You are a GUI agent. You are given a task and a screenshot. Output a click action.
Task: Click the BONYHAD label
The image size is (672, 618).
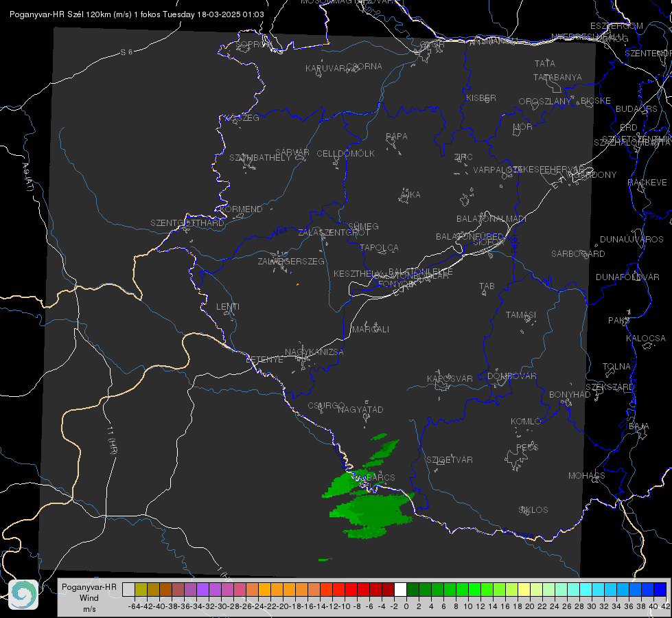tap(570, 394)
